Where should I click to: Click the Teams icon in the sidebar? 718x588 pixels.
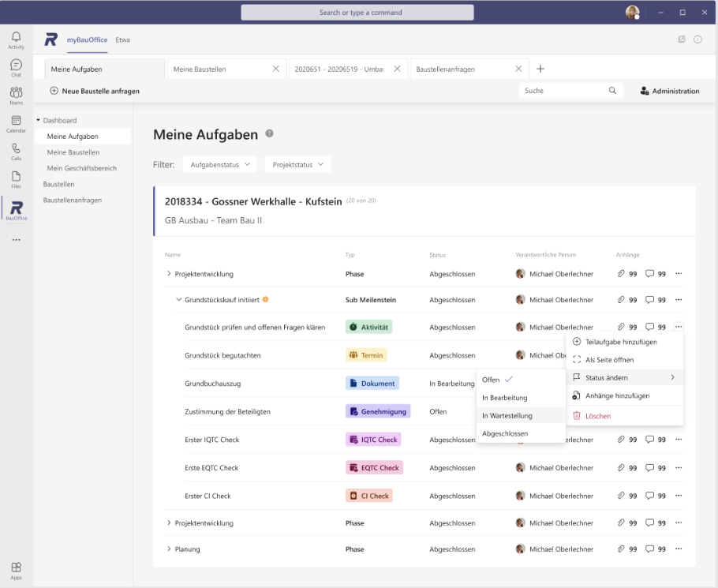click(x=16, y=96)
